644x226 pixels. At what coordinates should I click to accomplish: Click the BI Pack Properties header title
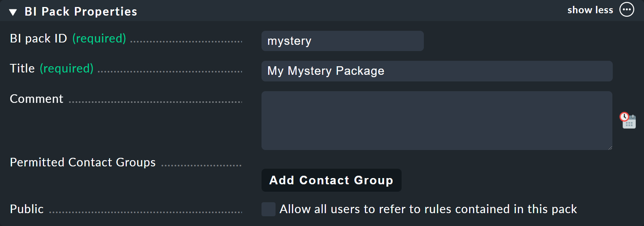point(80,11)
